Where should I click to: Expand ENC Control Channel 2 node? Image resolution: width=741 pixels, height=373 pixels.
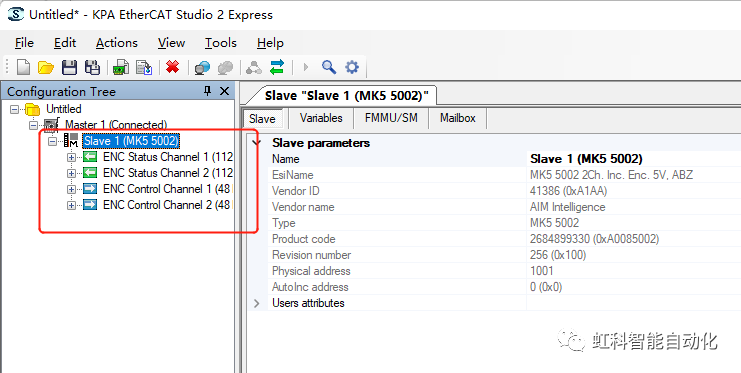click(71, 206)
